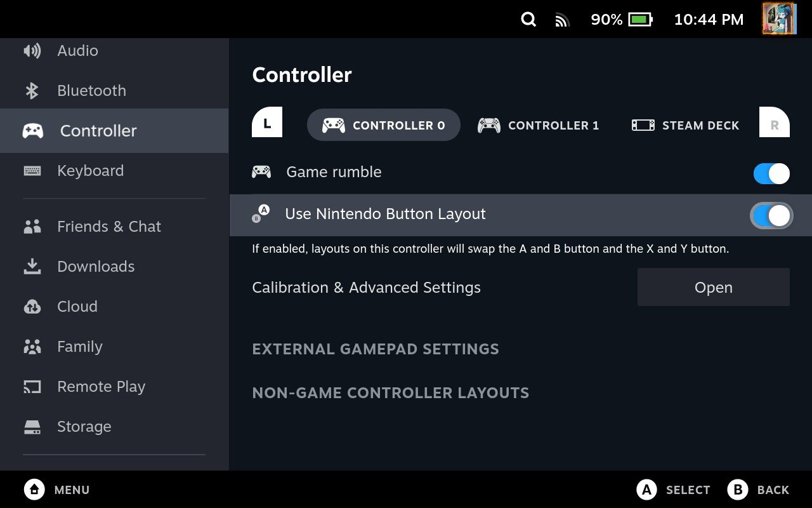Click the Steam Deck device icon
This screenshot has width=812, height=508.
(643, 125)
